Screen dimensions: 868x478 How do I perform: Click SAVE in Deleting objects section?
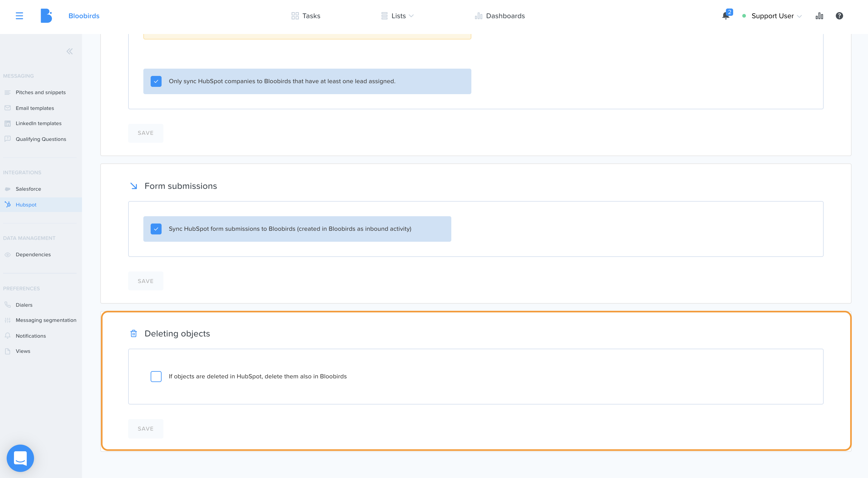click(145, 428)
